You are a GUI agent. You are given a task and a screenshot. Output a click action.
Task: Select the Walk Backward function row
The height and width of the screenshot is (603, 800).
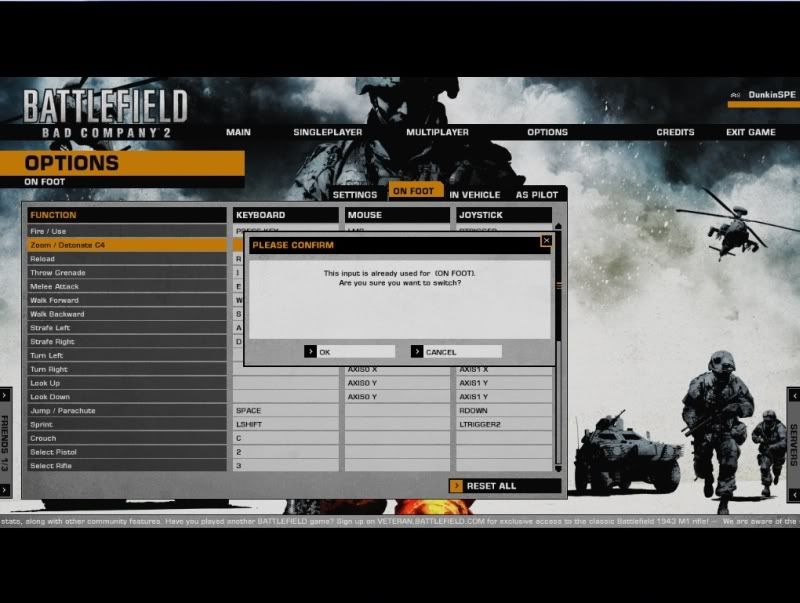127,314
